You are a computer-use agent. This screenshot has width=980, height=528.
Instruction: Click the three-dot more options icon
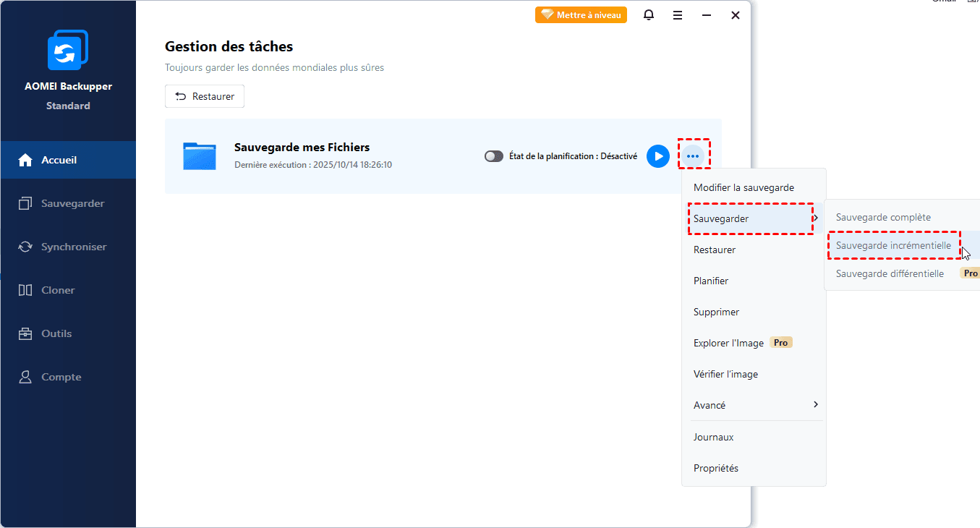point(693,156)
